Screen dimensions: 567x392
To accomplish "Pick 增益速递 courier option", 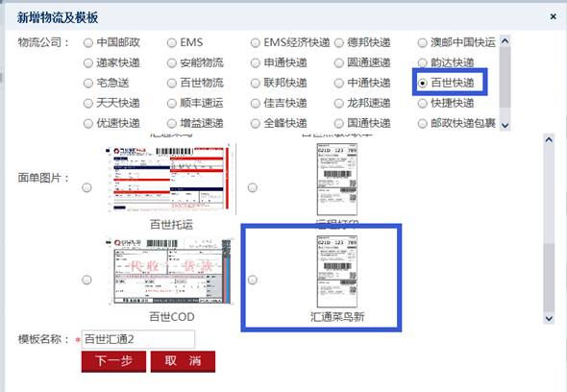I will [x=172, y=124].
